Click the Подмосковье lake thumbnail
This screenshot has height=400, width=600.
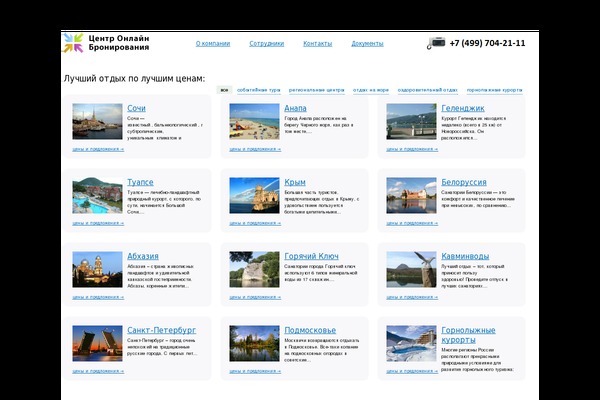point(254,343)
